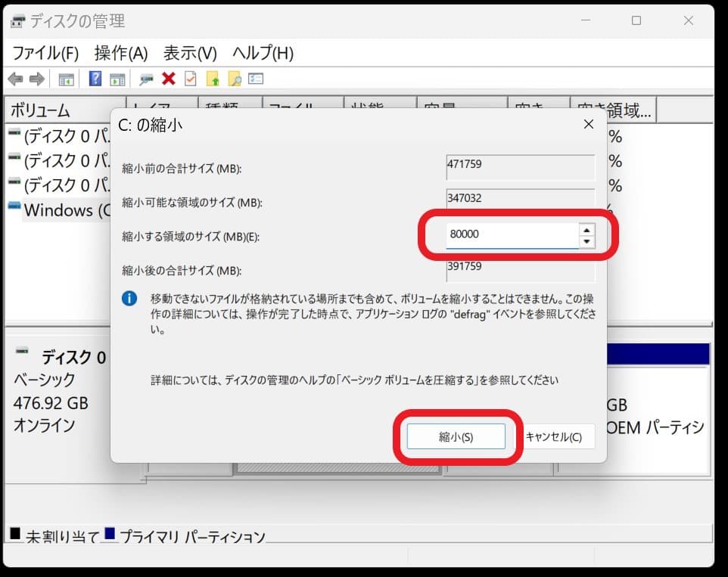Click the 縮小前の合計サイズ (MB) label
728x577 pixels.
[x=182, y=169]
